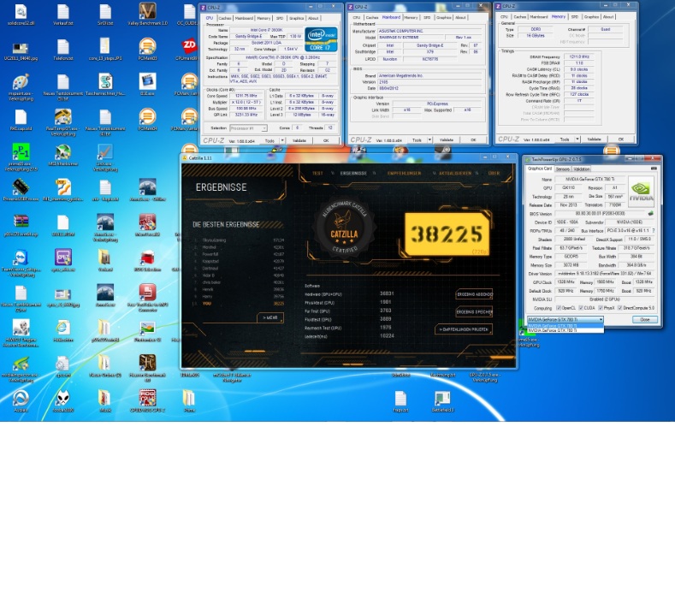The width and height of the screenshot is (675, 616).
Task: Open the TEST tab in Catzilla
Action: pyautogui.click(x=317, y=173)
